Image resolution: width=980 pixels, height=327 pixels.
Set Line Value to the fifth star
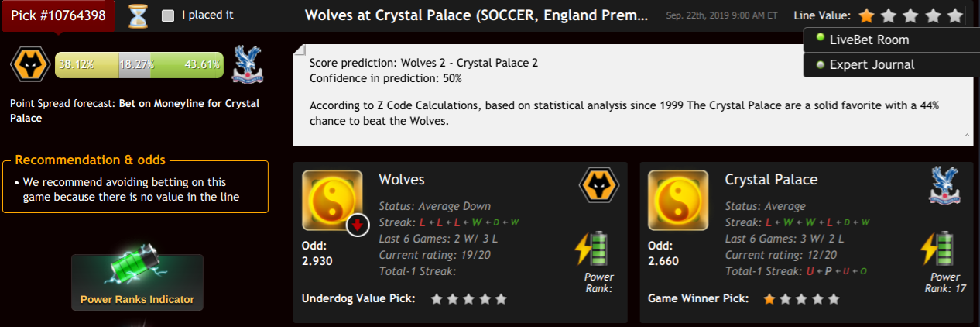click(x=955, y=15)
